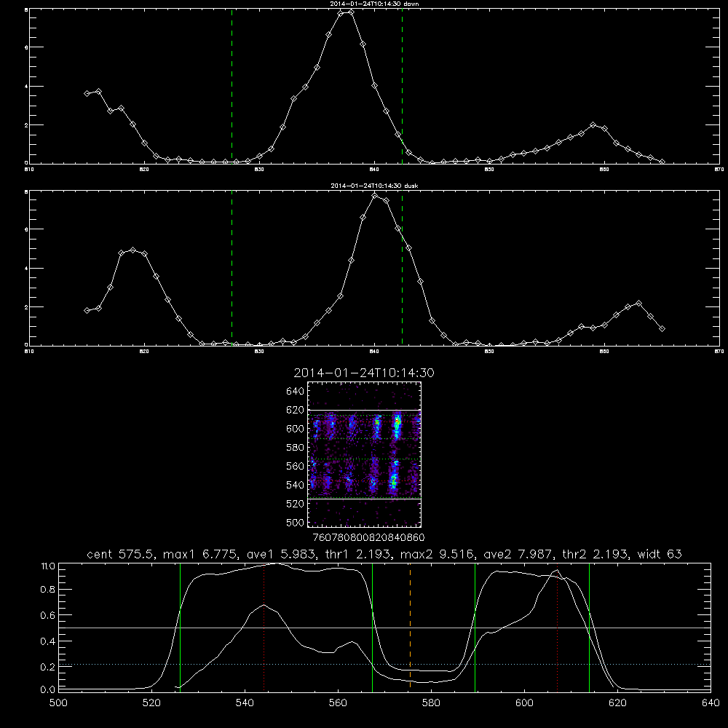
Task: Click the "500" x-axis label of the bottom plot
Action: (x=58, y=703)
